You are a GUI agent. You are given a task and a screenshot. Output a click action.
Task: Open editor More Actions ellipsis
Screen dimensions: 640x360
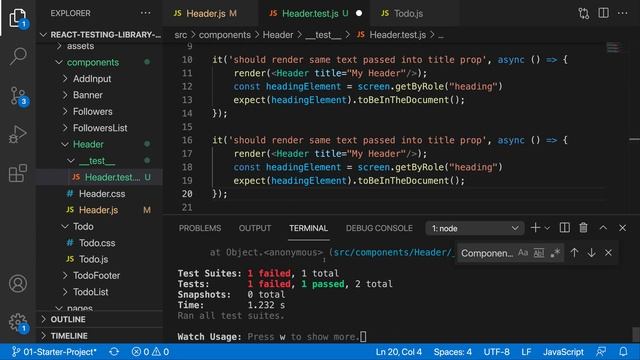[622, 13]
